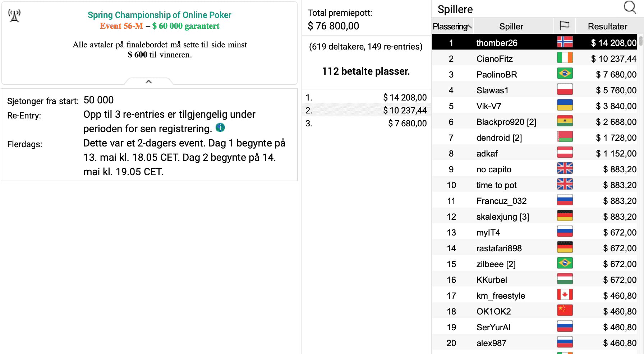Image resolution: width=644 pixels, height=354 pixels.
Task: Select player adkaf
Action: (487, 153)
